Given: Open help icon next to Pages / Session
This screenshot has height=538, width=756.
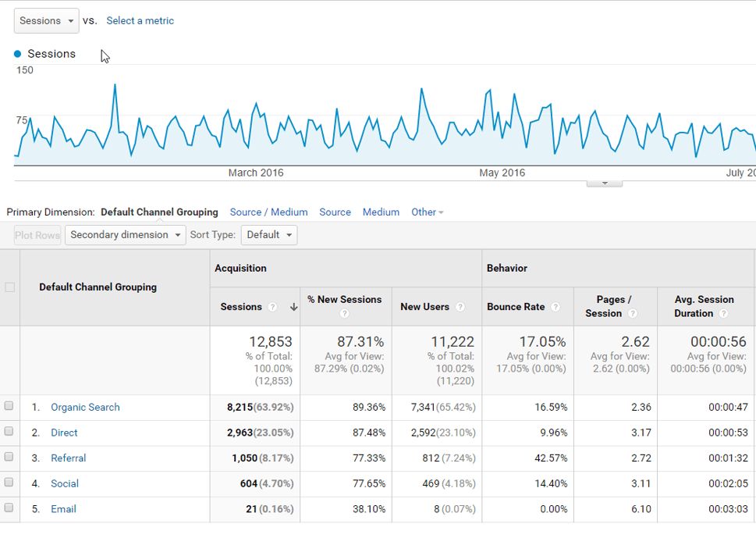Looking at the screenshot, I should point(633,314).
